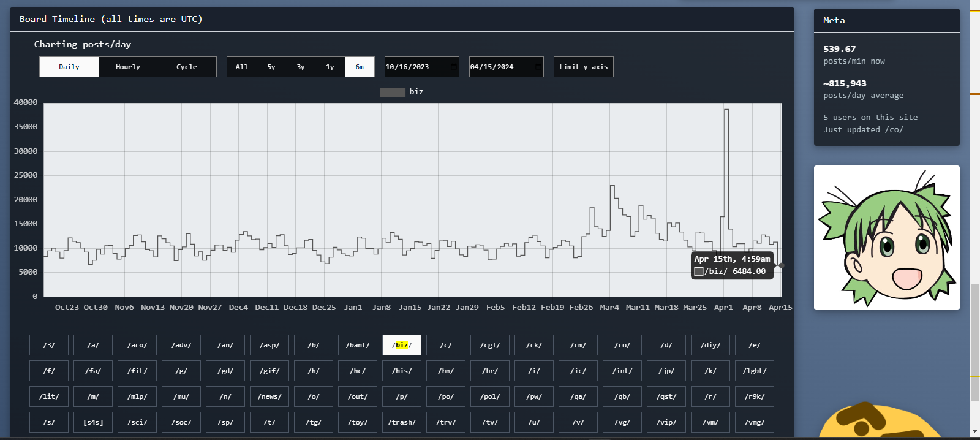Image resolution: width=980 pixels, height=440 pixels.
Task: Select the /fa/ board
Action: (x=93, y=371)
